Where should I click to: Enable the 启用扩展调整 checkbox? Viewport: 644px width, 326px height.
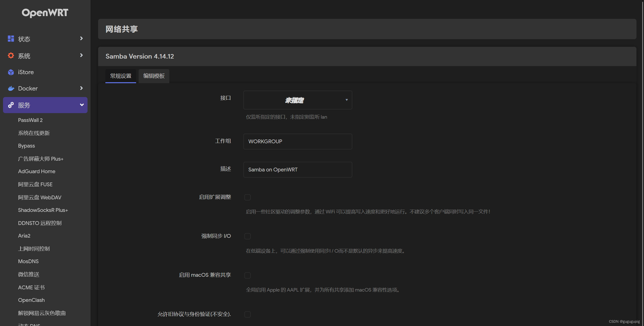coord(248,197)
